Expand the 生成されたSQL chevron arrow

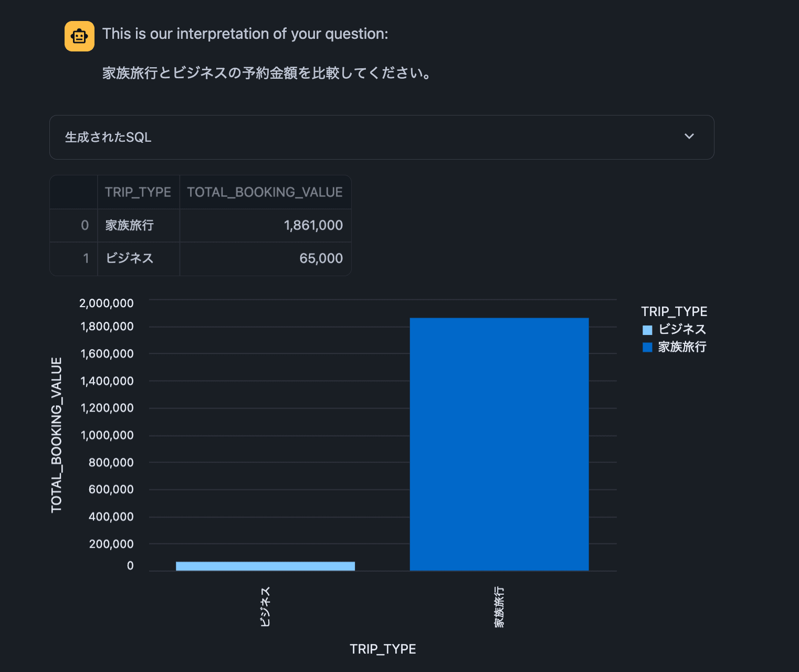(689, 136)
